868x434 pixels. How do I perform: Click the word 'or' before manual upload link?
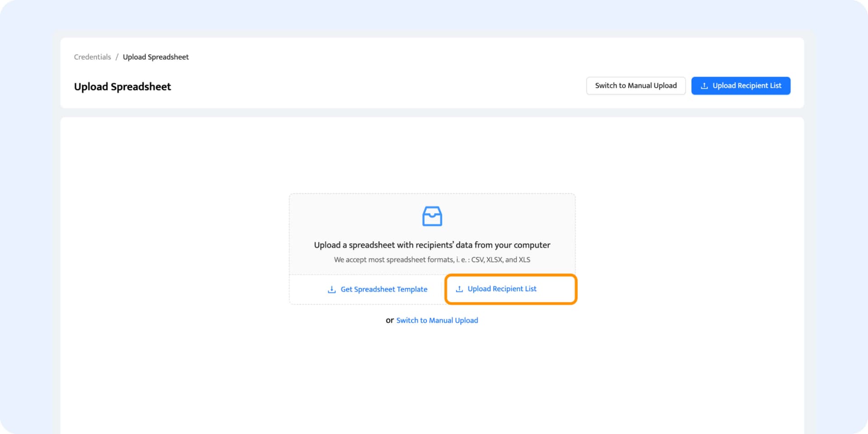389,321
